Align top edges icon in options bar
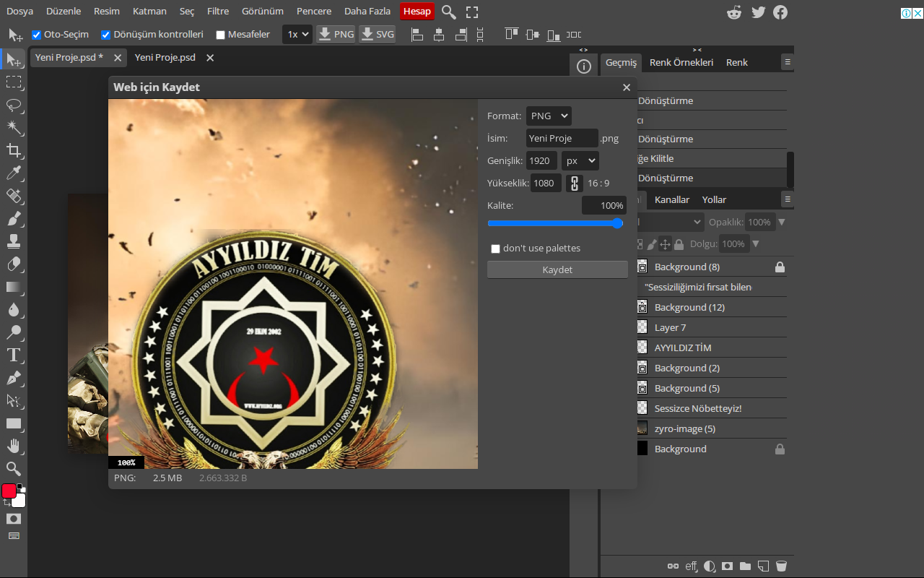The image size is (924, 578). [x=512, y=34]
